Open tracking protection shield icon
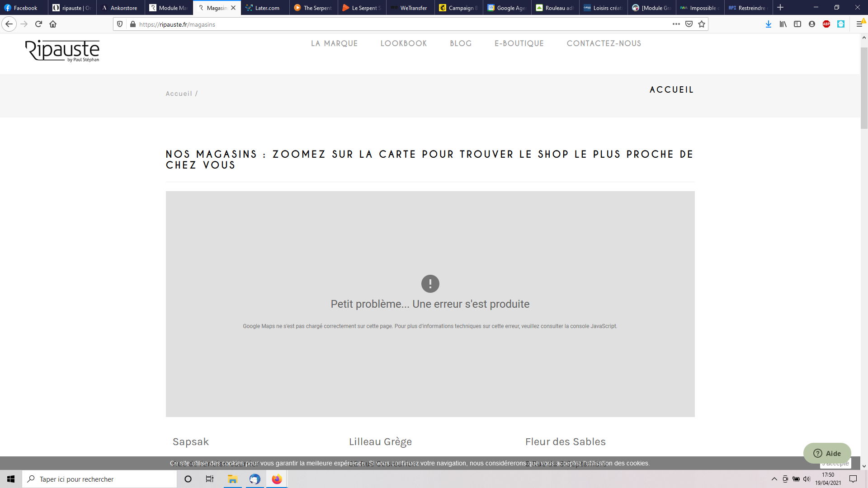The image size is (868, 488). click(x=120, y=24)
